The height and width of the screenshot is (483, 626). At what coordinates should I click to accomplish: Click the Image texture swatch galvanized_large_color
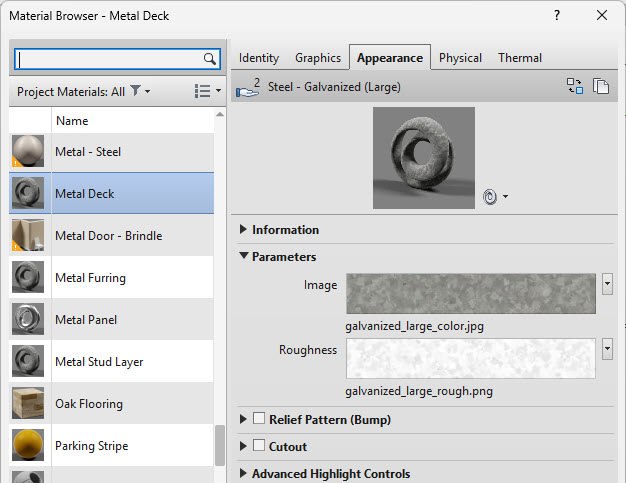[x=471, y=293]
